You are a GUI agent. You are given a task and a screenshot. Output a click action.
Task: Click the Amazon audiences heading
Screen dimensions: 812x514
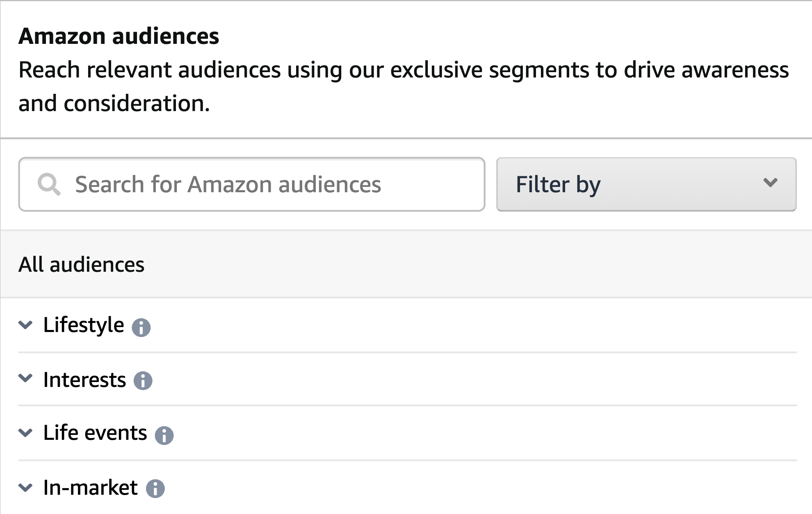119,36
